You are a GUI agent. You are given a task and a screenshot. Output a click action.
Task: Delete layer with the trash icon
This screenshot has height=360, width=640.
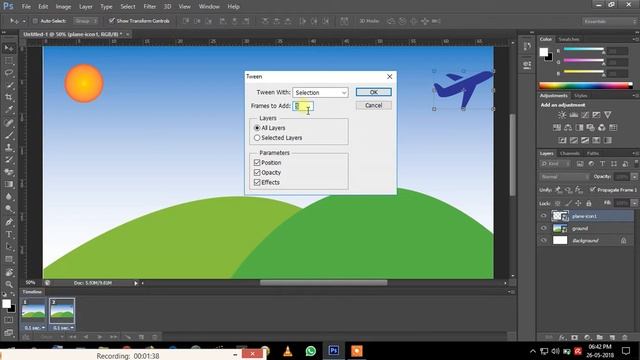pos(624,337)
